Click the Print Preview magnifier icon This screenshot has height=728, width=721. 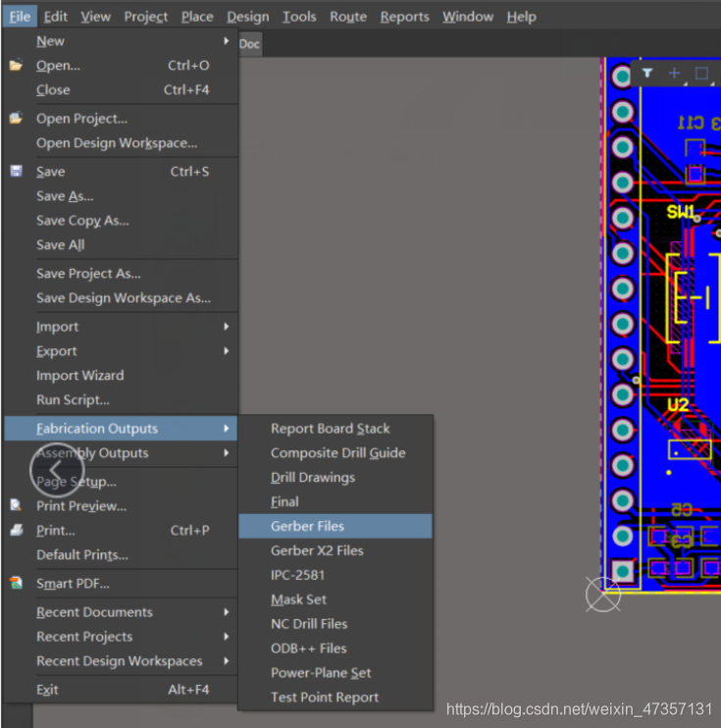tap(16, 505)
